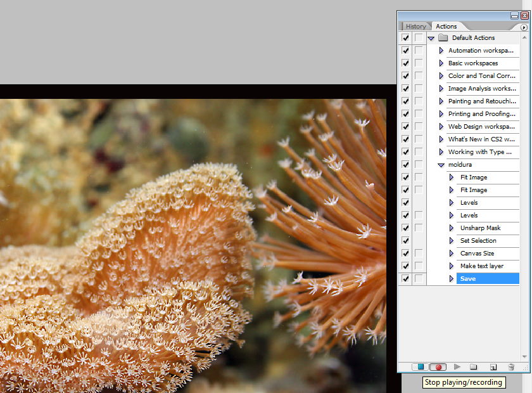Viewport: 532px width, 393px height.
Task: Click the Delete trash can icon
Action: pyautogui.click(x=511, y=367)
